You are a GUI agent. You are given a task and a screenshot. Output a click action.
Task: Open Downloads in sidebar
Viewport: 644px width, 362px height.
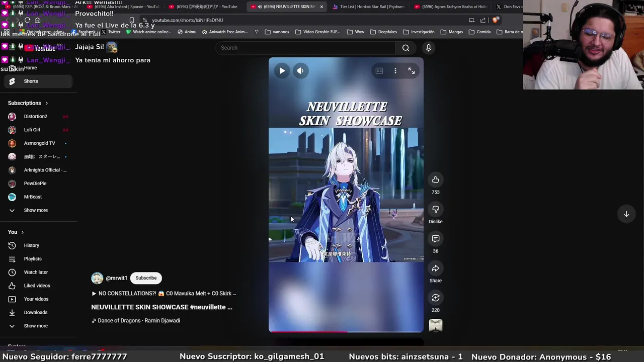38,313
